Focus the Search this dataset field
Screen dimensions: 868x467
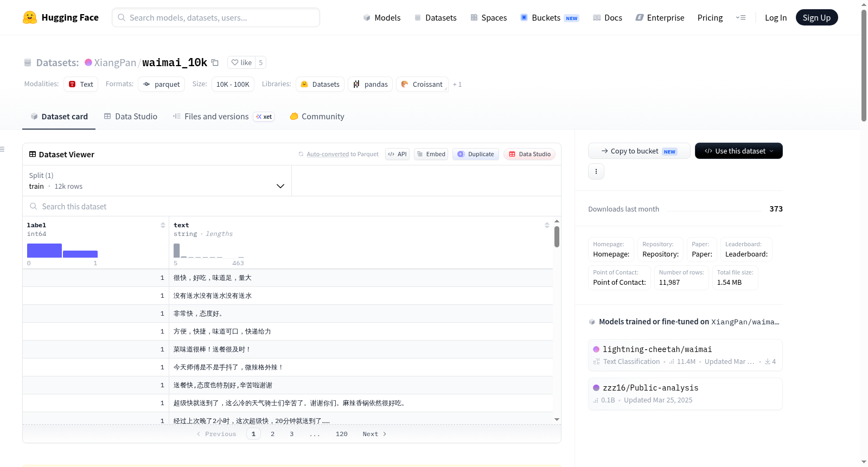(x=292, y=206)
